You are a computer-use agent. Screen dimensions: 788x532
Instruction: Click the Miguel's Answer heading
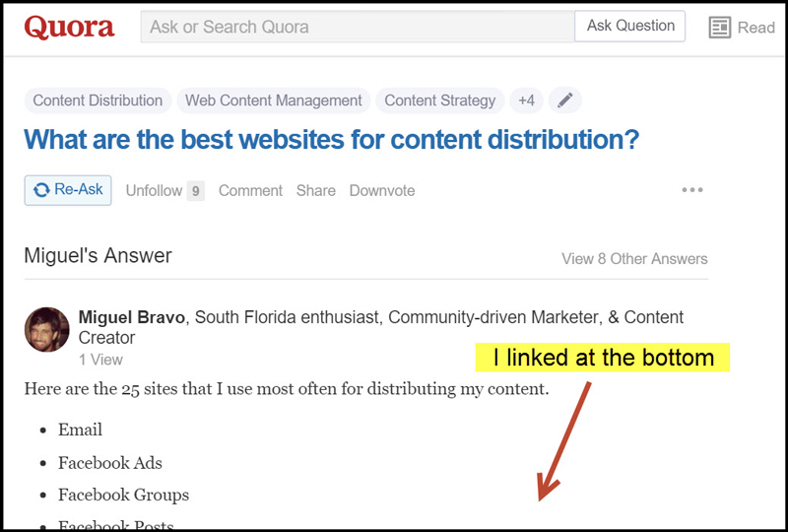pyautogui.click(x=98, y=255)
